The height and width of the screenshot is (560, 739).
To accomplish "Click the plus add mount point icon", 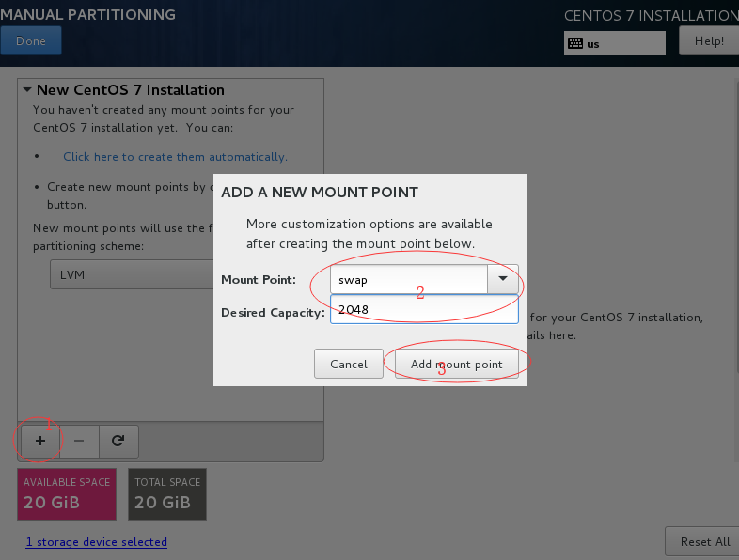I will (40, 441).
